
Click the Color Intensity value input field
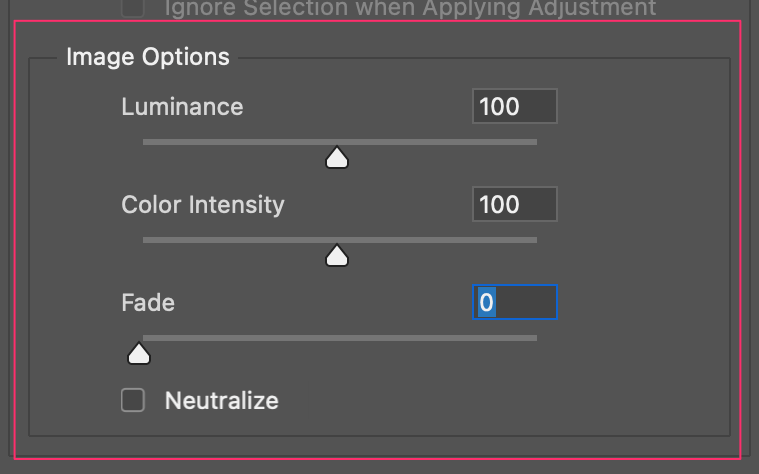point(514,205)
